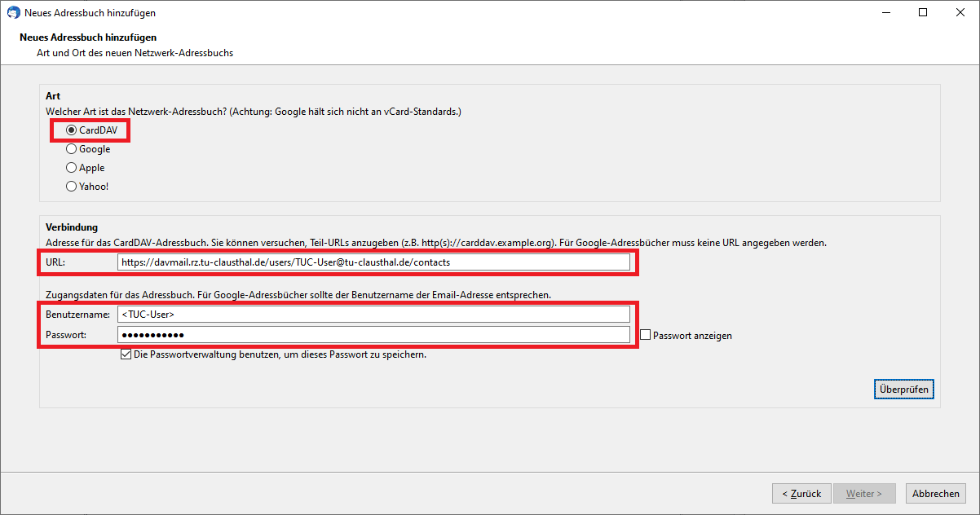The width and height of the screenshot is (980, 515).
Task: Enable the Passwort anzeigen checkbox
Action: pyautogui.click(x=646, y=335)
